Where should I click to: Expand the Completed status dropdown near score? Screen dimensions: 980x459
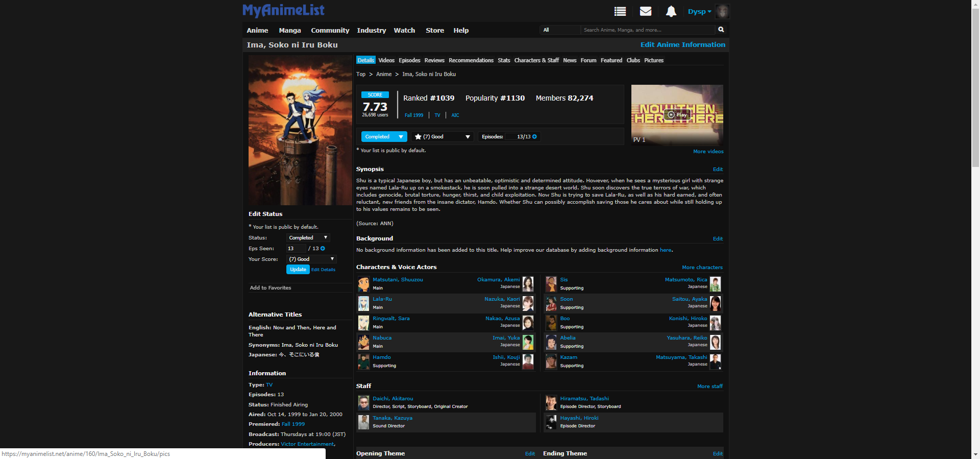coord(384,137)
